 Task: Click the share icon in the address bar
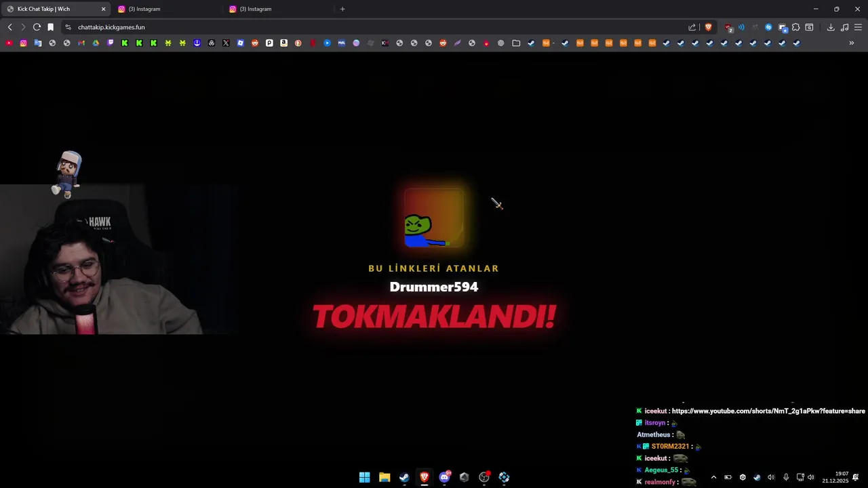tap(692, 27)
